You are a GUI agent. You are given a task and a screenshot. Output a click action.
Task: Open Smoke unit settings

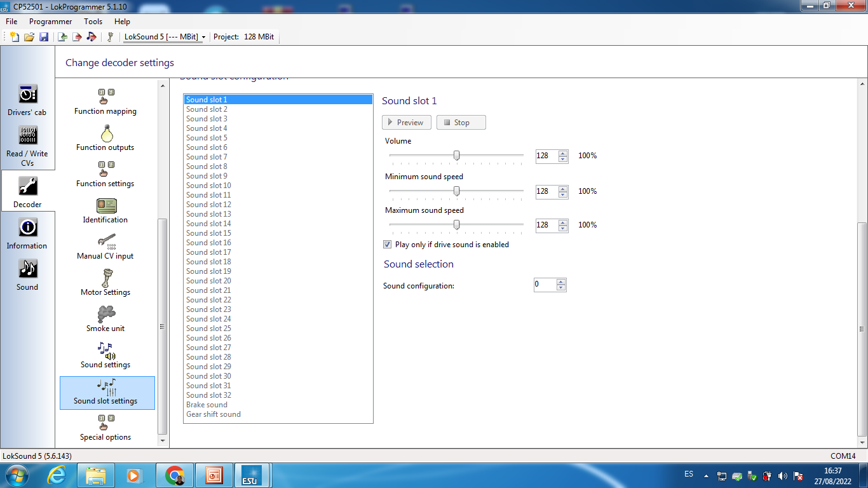[105, 319]
